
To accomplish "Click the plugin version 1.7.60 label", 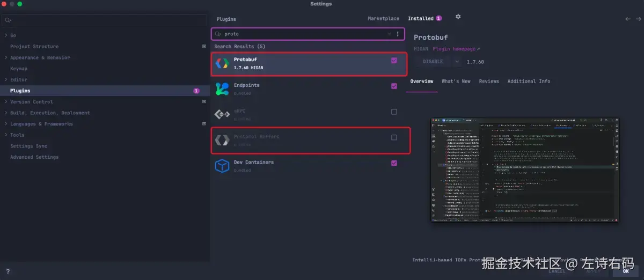I will click(x=475, y=62).
